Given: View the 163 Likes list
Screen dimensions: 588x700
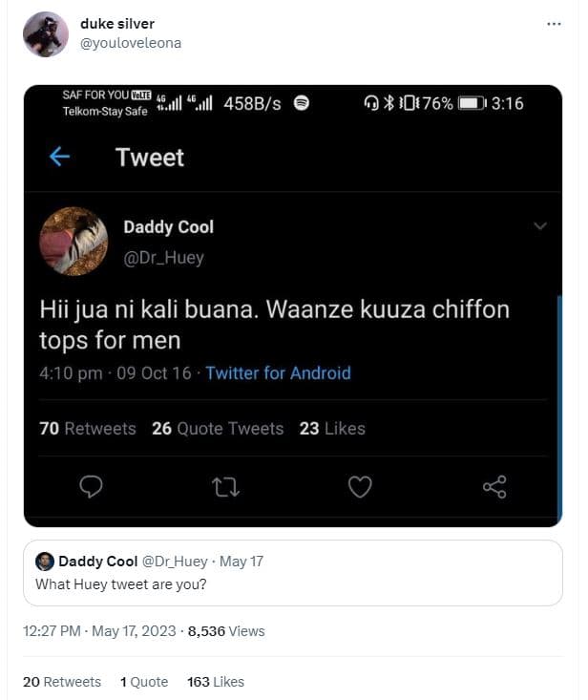Looking at the screenshot, I should click(x=216, y=682).
